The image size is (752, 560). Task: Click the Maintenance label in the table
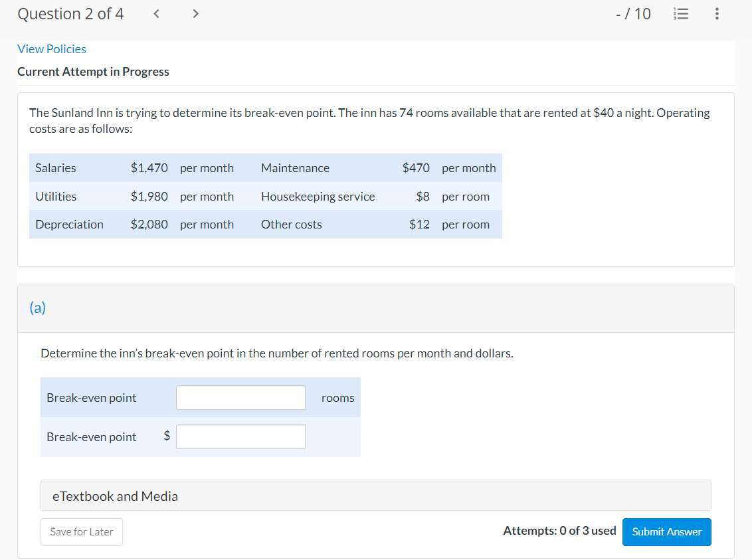pos(295,168)
